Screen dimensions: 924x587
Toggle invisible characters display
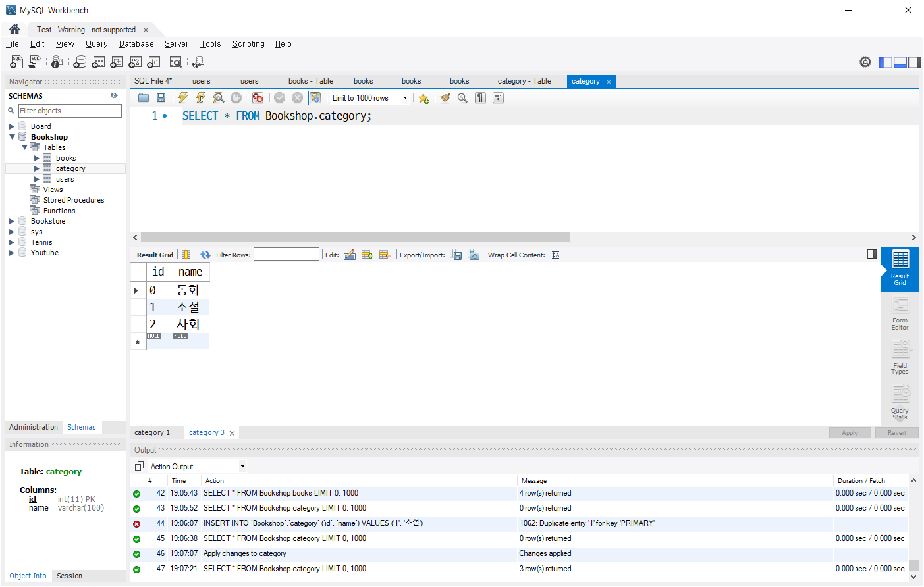481,98
